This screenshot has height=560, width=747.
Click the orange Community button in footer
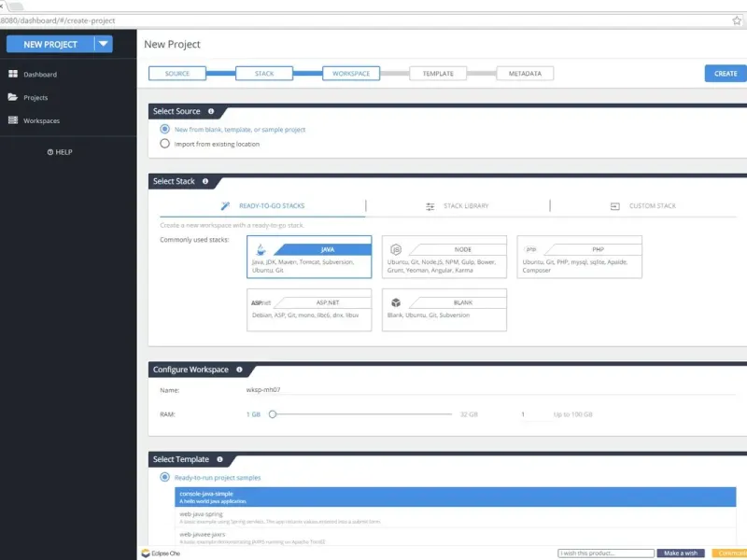729,553
